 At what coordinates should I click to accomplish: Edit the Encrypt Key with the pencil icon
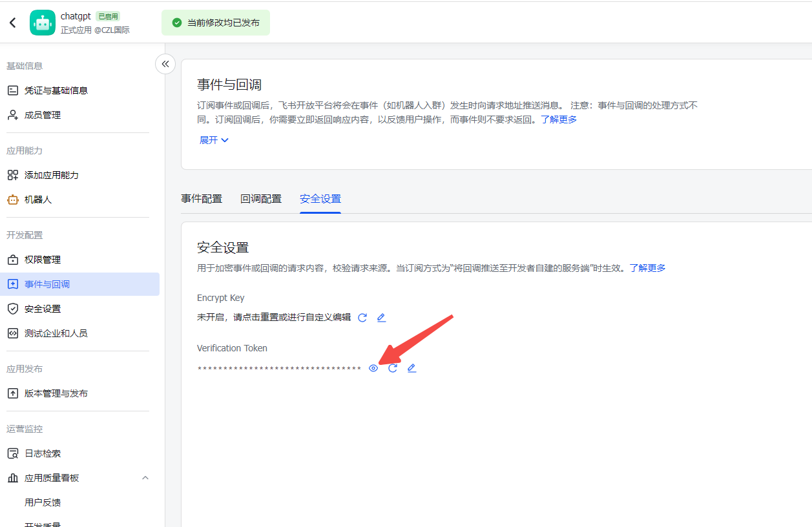pos(381,318)
